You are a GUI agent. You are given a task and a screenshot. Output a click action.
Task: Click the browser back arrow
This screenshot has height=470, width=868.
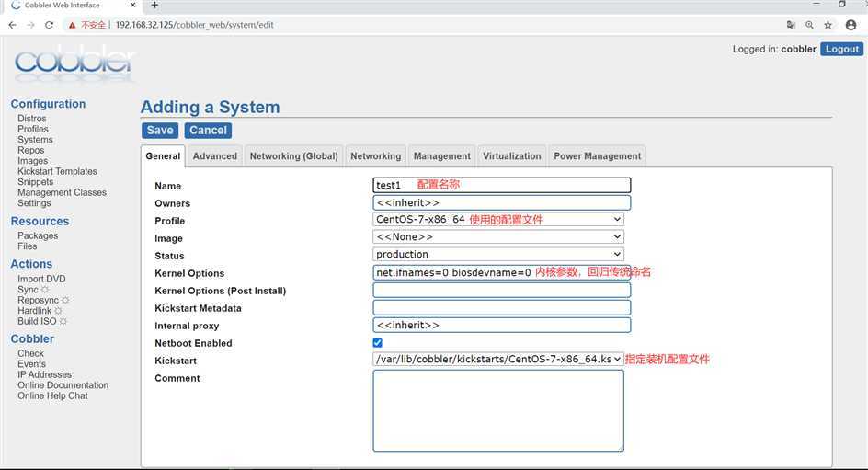(x=12, y=25)
